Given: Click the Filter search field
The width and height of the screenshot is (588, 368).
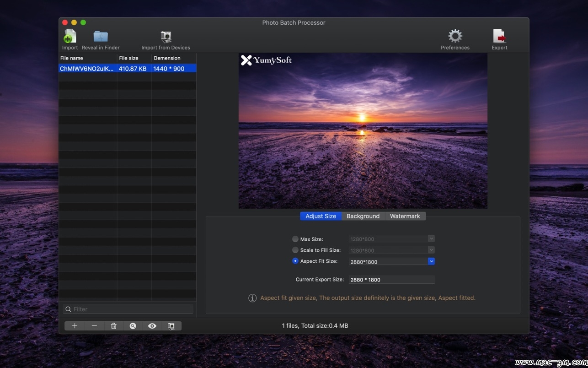Looking at the screenshot, I should click(128, 309).
